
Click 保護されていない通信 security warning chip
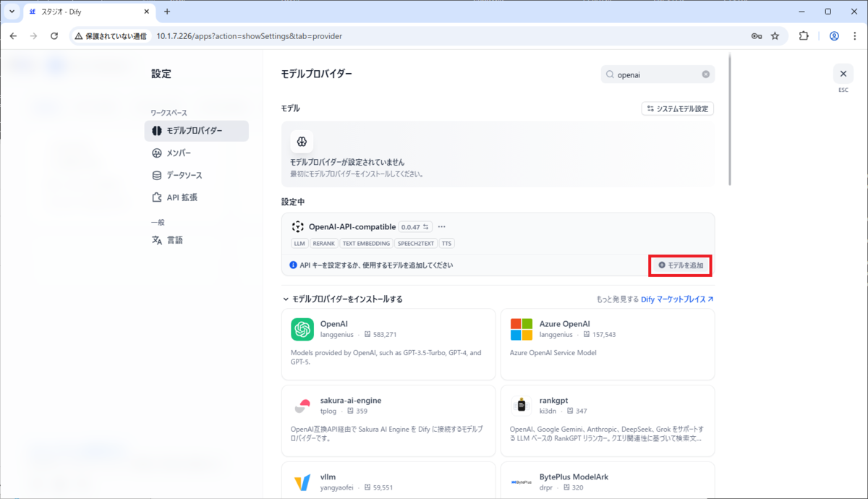point(111,35)
